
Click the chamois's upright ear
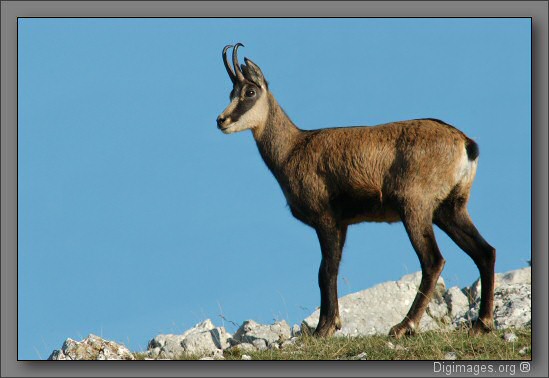pos(253,72)
